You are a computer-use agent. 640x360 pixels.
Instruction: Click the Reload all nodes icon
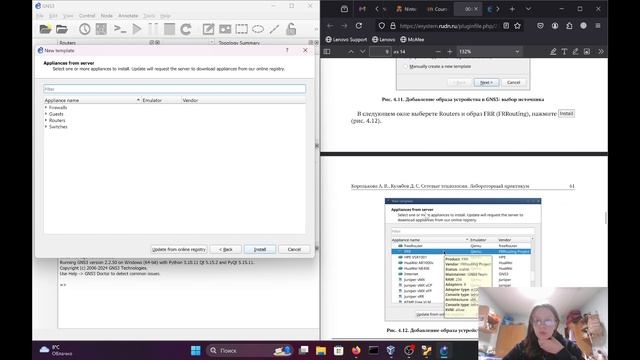[x=186, y=29]
